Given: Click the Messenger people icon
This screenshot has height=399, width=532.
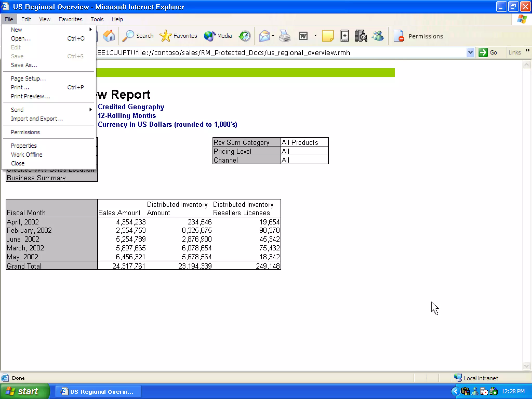Looking at the screenshot, I should point(378,36).
